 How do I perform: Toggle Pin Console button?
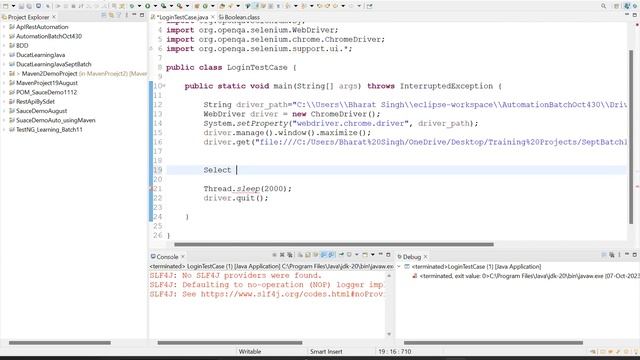[x=341, y=255]
